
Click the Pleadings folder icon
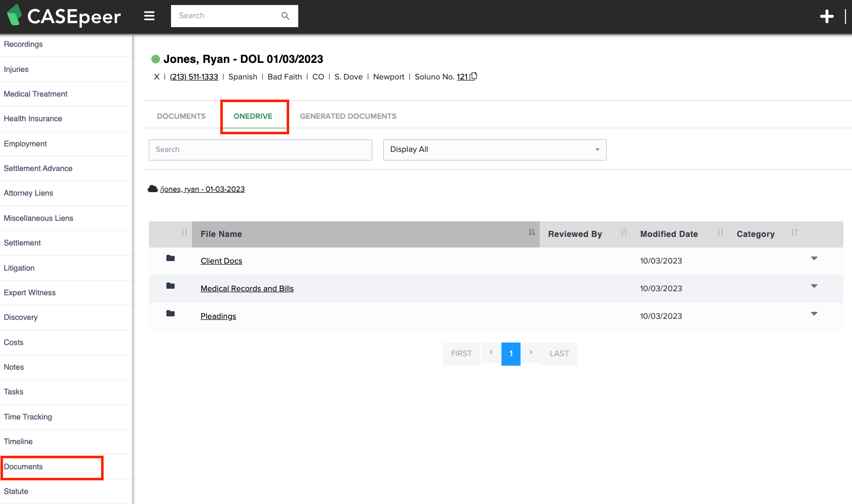click(171, 313)
